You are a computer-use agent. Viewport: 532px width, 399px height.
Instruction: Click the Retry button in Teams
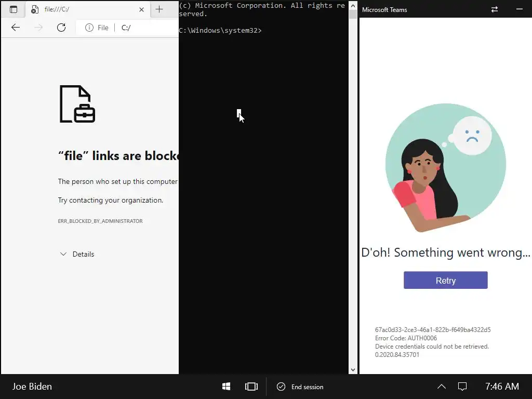click(445, 280)
